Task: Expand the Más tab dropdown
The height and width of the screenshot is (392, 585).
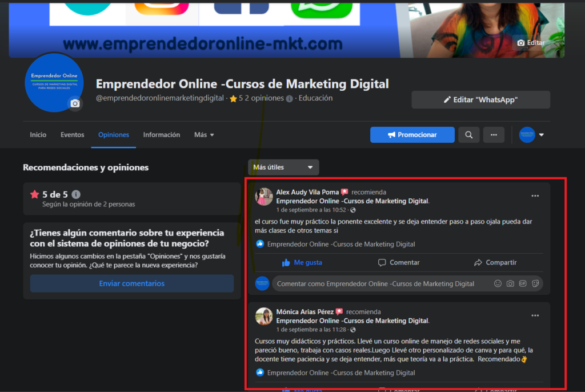Action: (204, 135)
